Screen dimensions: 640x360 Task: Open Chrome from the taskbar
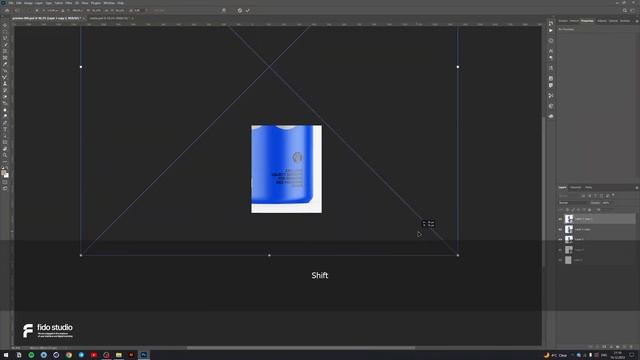tap(69, 355)
